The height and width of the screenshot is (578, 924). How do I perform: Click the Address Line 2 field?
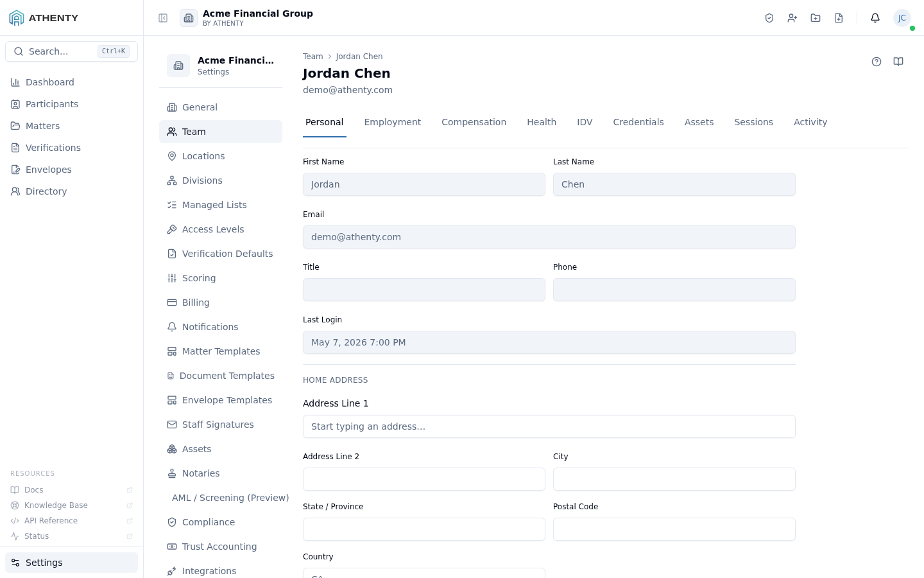(x=424, y=479)
